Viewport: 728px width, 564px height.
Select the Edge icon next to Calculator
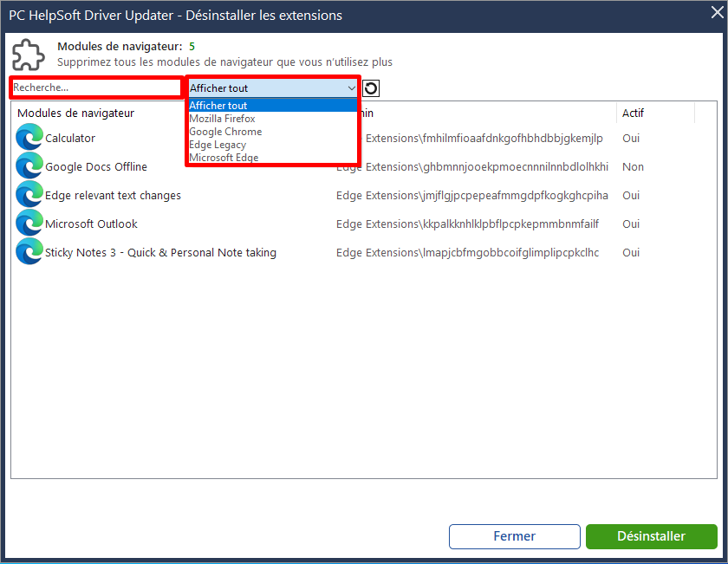pyautogui.click(x=29, y=138)
